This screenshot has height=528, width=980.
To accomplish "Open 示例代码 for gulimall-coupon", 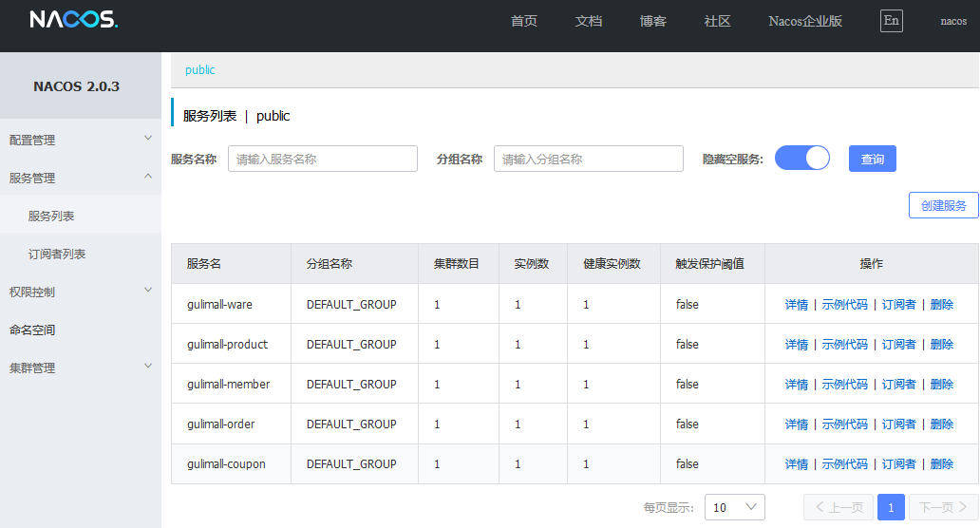I will pyautogui.click(x=844, y=464).
